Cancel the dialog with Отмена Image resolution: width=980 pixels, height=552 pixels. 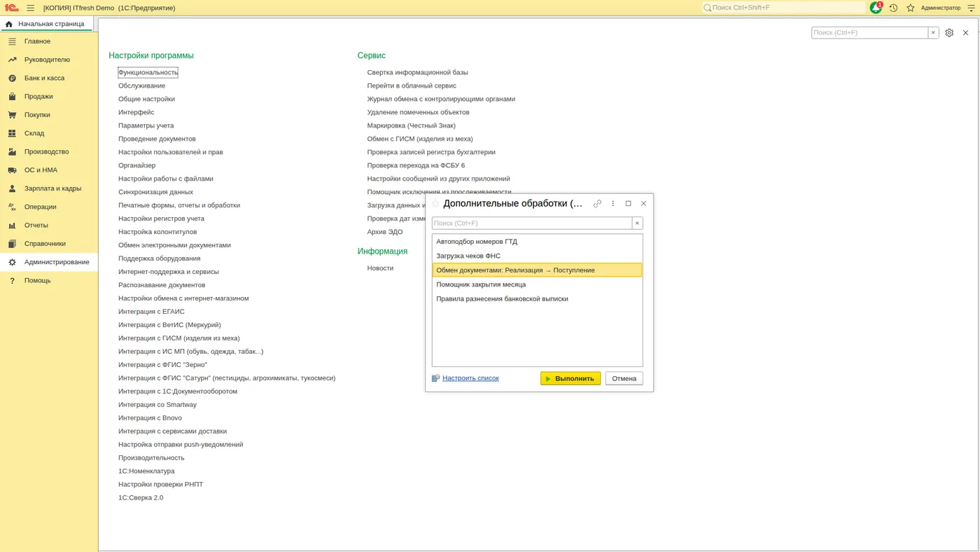click(624, 378)
